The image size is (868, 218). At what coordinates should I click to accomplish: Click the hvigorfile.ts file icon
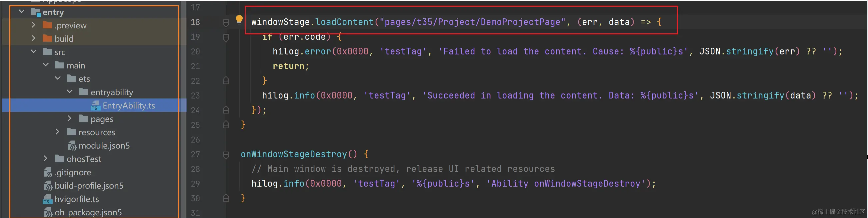point(48,199)
